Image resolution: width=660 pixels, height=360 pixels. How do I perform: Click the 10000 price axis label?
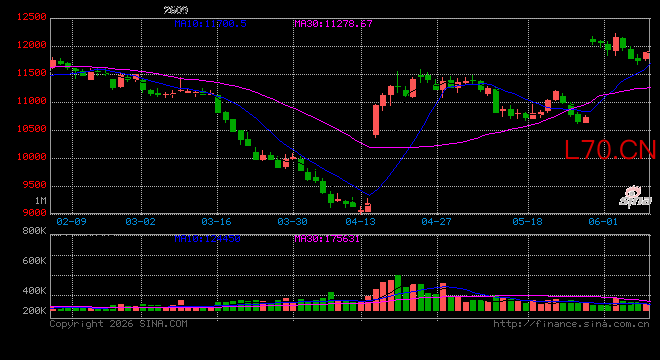(x=32, y=157)
